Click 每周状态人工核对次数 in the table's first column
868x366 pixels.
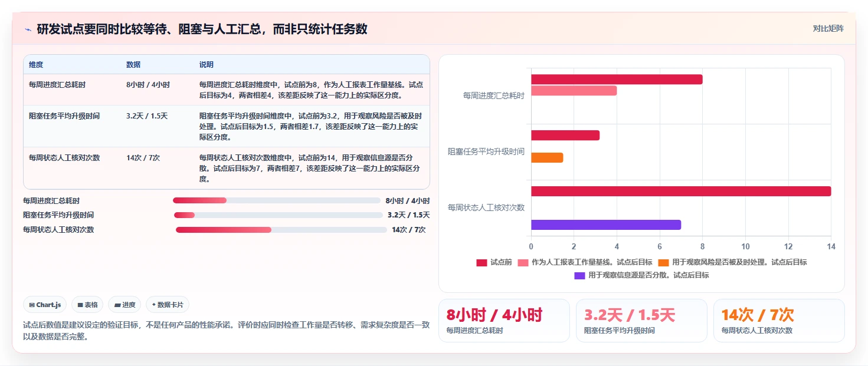(64, 158)
